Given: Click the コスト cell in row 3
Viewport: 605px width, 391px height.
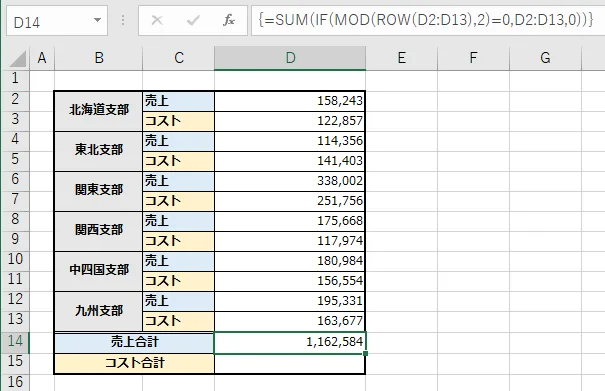Looking at the screenshot, I should pyautogui.click(x=179, y=122).
